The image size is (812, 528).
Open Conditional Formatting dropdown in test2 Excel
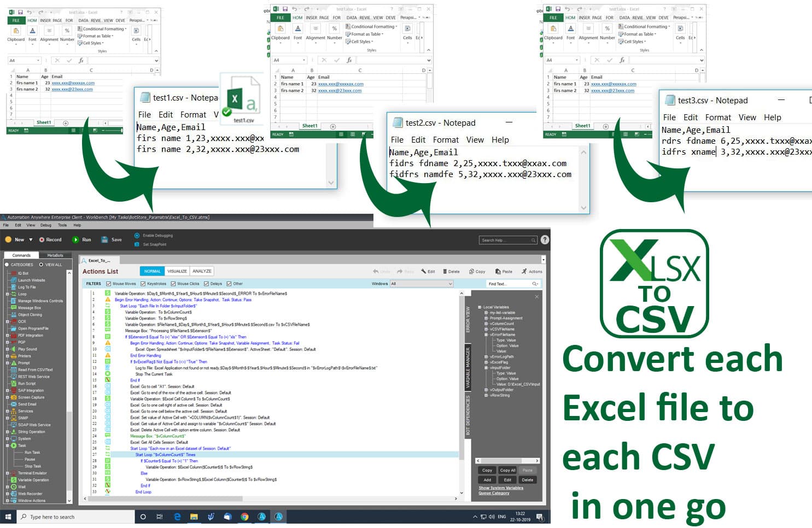372,26
